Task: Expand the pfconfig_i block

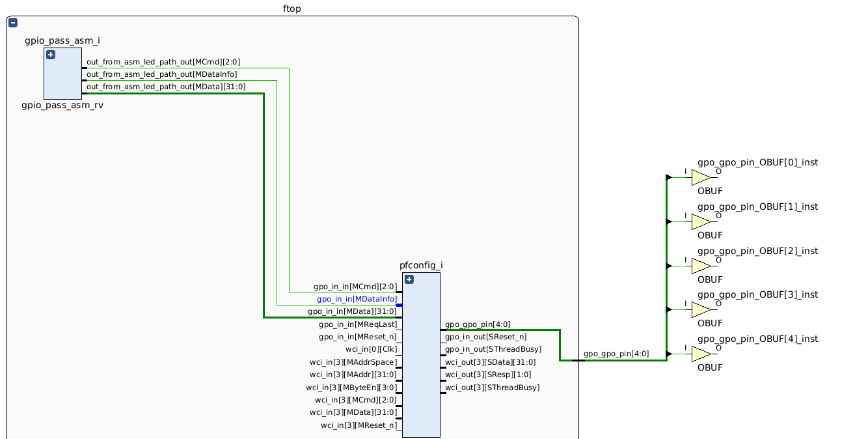Action: pyautogui.click(x=409, y=279)
